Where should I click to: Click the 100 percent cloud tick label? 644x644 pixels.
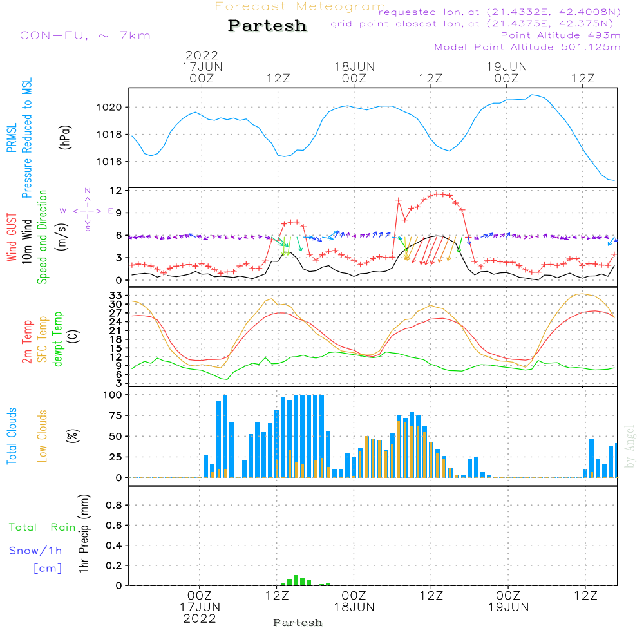point(112,395)
